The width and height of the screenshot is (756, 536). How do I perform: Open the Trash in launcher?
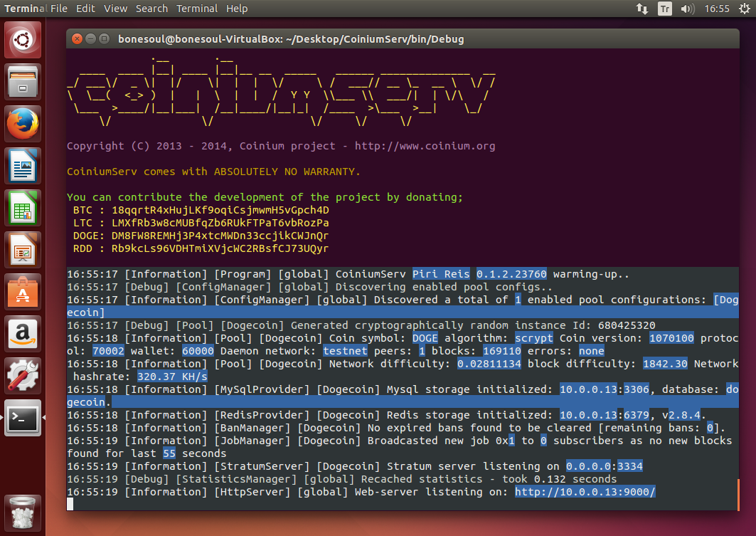(x=23, y=513)
